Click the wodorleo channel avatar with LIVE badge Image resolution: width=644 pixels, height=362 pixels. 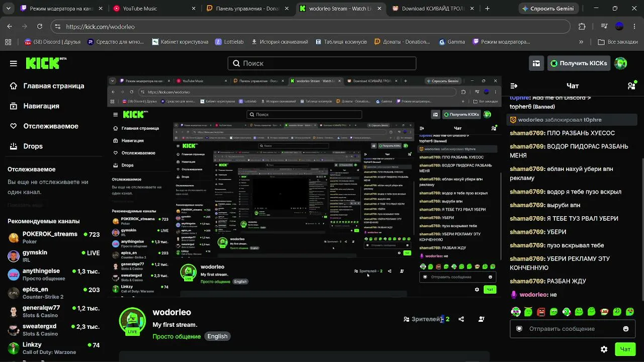(132, 321)
